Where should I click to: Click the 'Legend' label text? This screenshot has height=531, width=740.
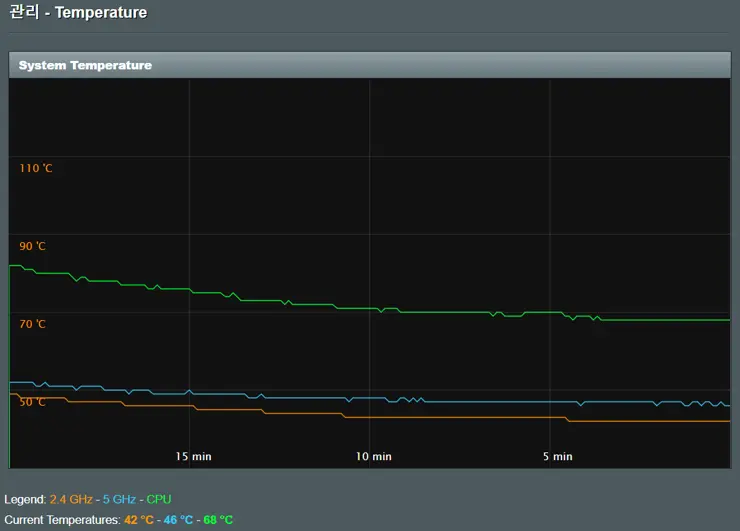click(24, 499)
